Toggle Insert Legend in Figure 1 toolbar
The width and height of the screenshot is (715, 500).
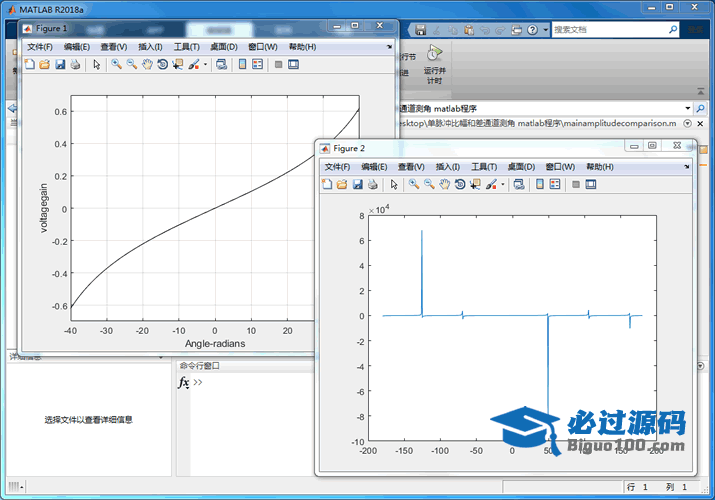(x=258, y=64)
